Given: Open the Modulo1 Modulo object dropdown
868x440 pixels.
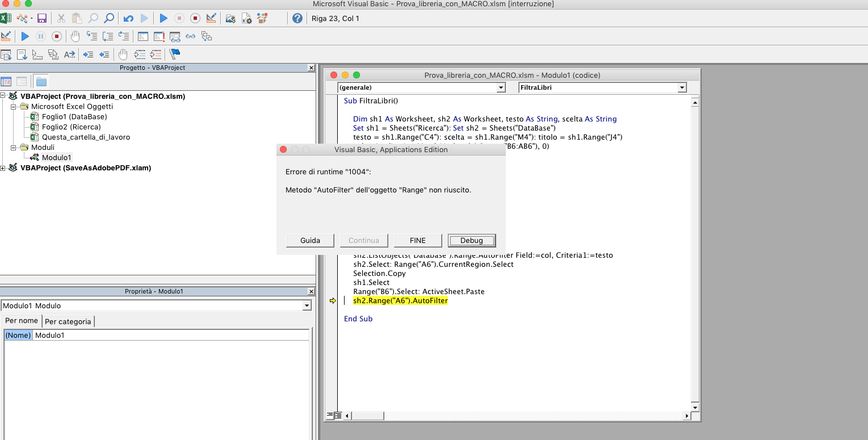Looking at the screenshot, I should coord(307,305).
